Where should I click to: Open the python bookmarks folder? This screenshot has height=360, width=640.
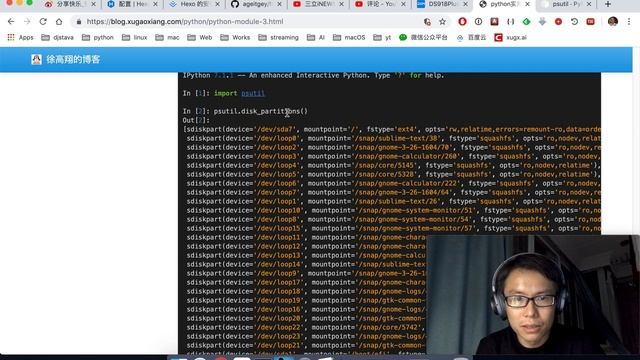98,38
